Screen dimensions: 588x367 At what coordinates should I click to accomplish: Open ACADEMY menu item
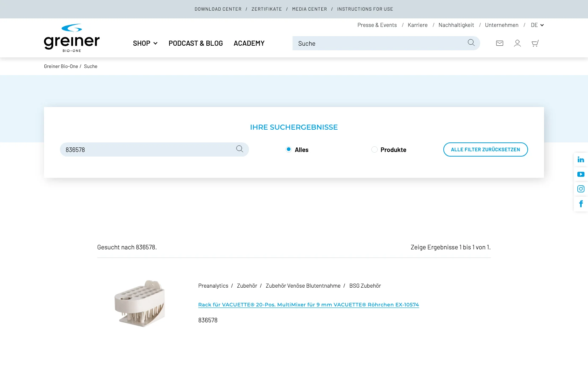pos(249,43)
